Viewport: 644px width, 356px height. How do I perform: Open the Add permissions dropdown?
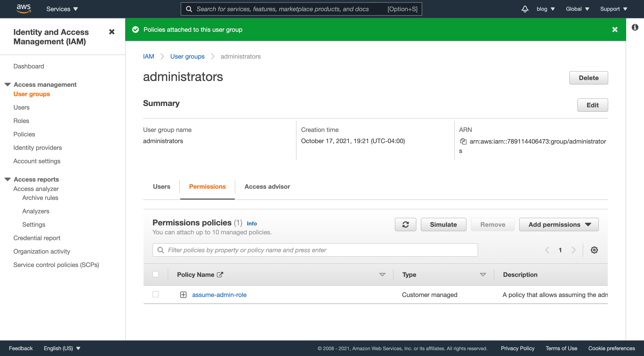click(559, 225)
